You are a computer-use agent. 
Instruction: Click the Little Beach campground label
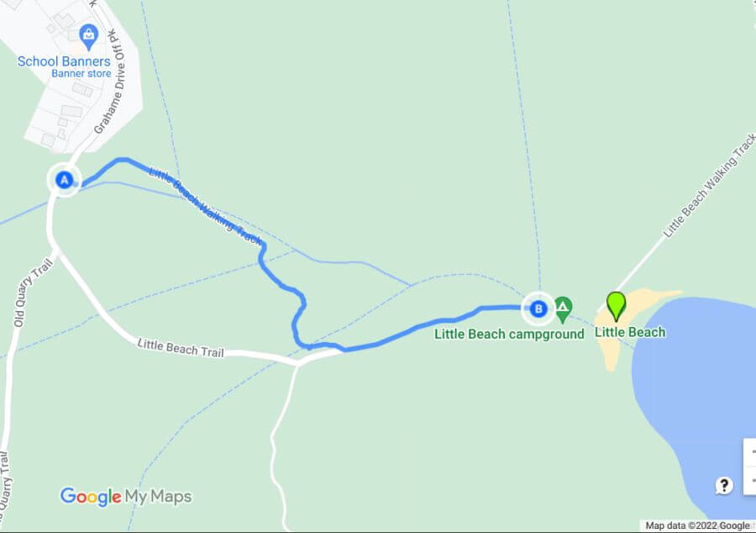point(509,334)
